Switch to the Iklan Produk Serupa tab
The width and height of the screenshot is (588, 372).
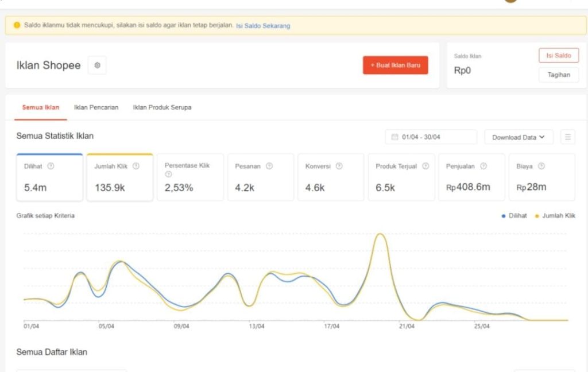[162, 107]
